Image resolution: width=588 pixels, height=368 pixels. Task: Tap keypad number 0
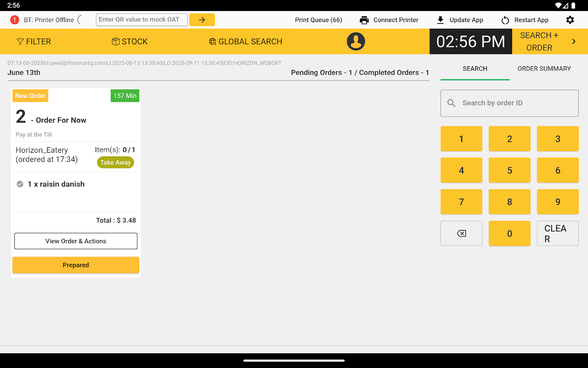509,233
